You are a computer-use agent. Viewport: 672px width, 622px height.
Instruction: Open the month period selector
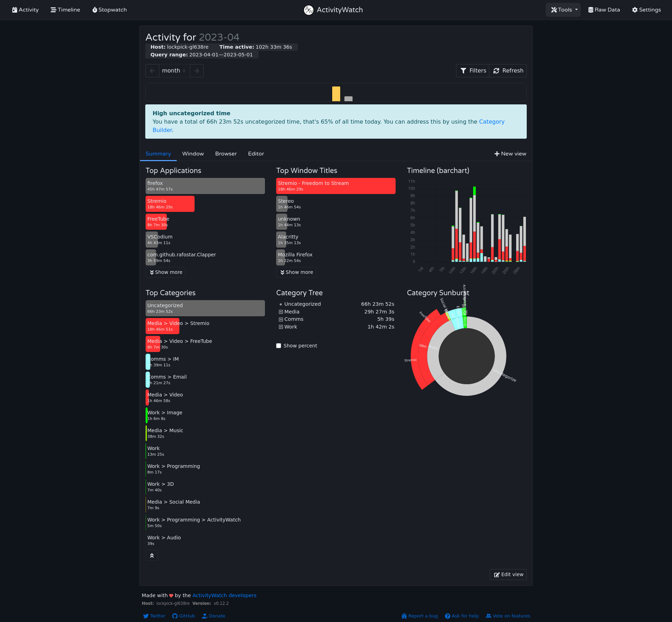pyautogui.click(x=174, y=71)
